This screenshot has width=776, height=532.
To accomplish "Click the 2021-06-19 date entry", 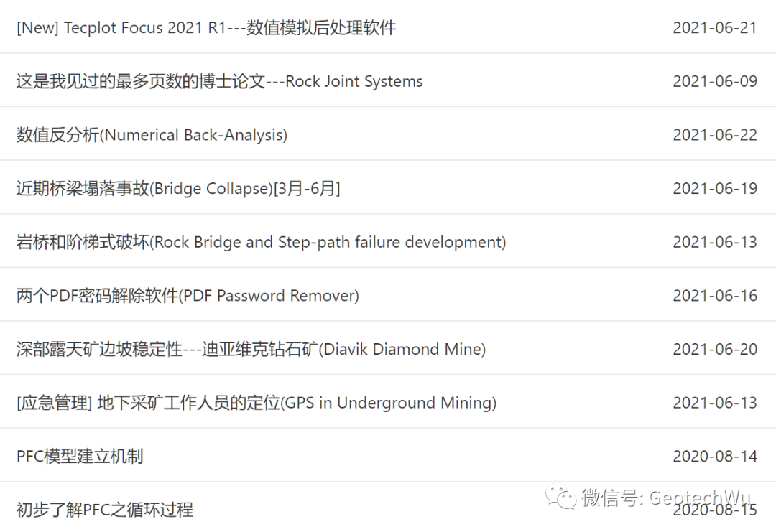I will pyautogui.click(x=715, y=188).
